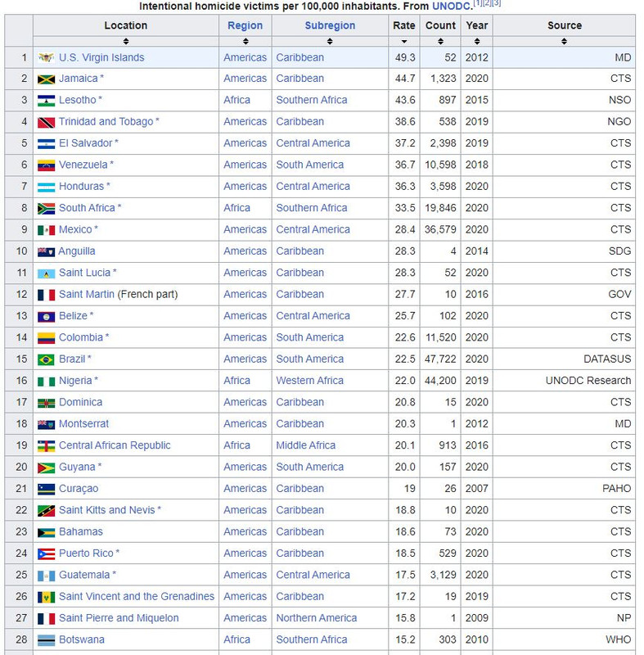Open the Honduras country link
This screenshot has width=644, height=655.
click(81, 187)
